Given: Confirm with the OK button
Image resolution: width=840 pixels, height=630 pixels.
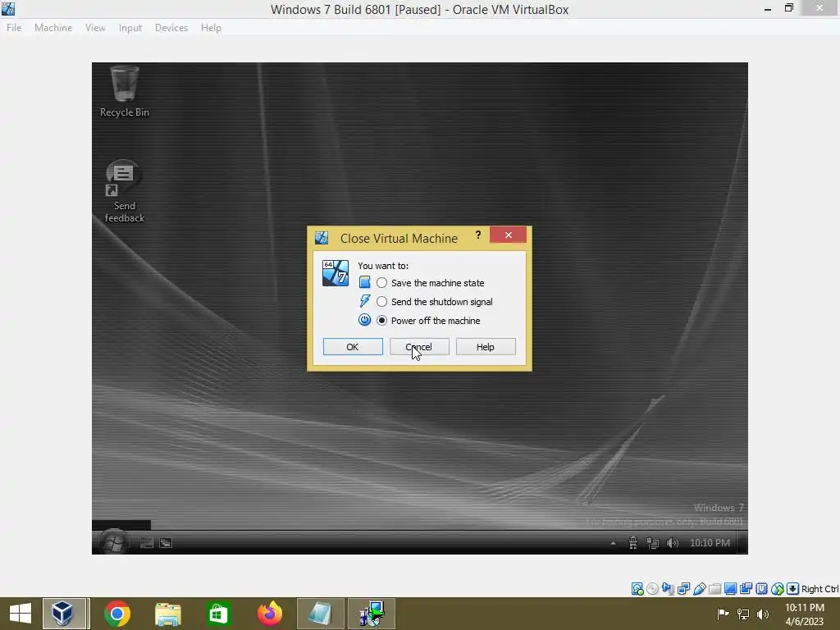Looking at the screenshot, I should pos(353,347).
